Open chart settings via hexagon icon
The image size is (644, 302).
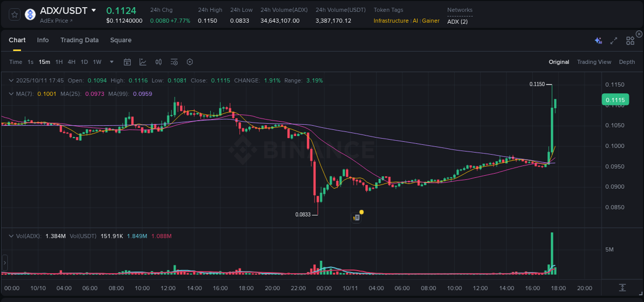190,61
